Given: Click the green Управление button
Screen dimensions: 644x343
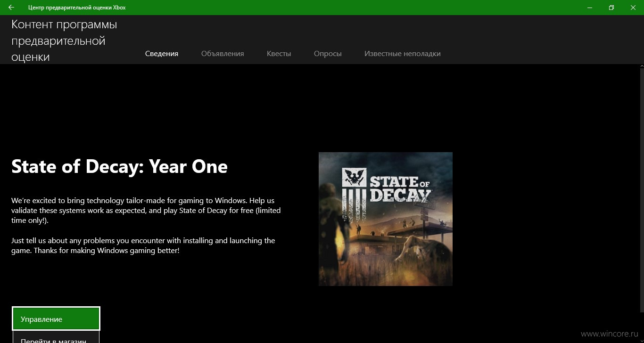Looking at the screenshot, I should [56, 319].
